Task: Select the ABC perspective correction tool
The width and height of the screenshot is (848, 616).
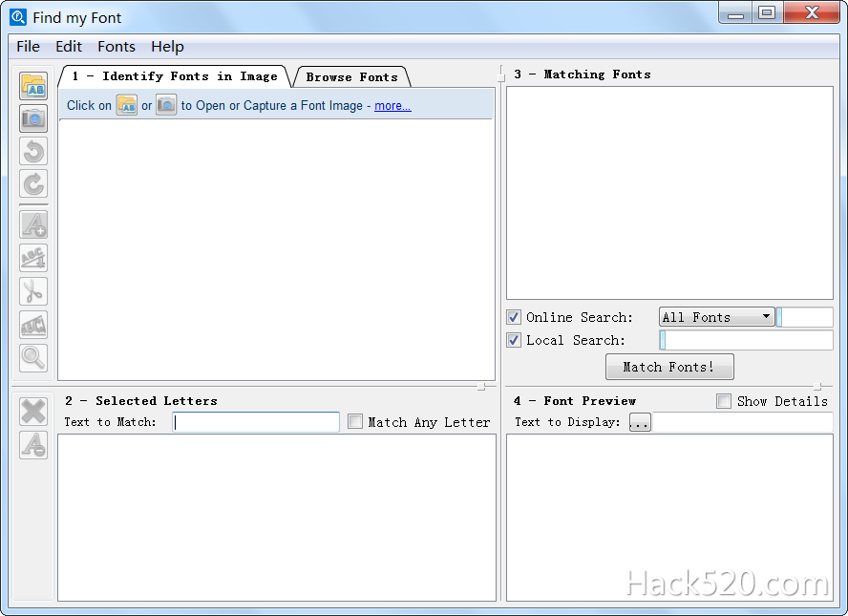Action: point(33,325)
